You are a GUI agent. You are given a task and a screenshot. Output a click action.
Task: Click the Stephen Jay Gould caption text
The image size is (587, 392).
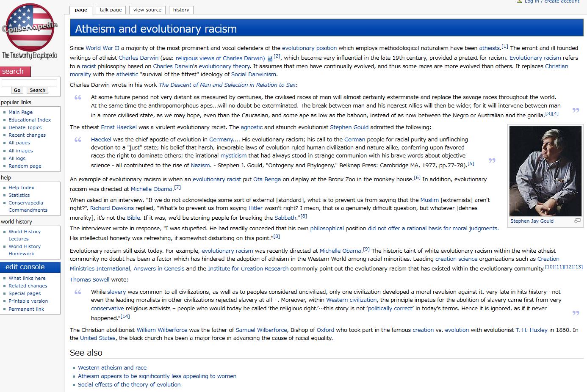point(532,221)
